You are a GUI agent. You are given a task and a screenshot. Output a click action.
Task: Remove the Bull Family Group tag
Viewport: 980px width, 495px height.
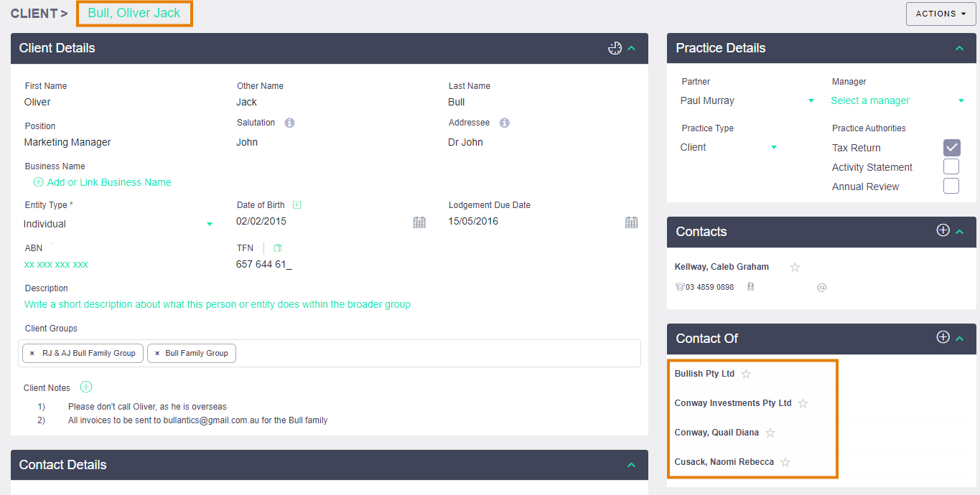(x=157, y=353)
